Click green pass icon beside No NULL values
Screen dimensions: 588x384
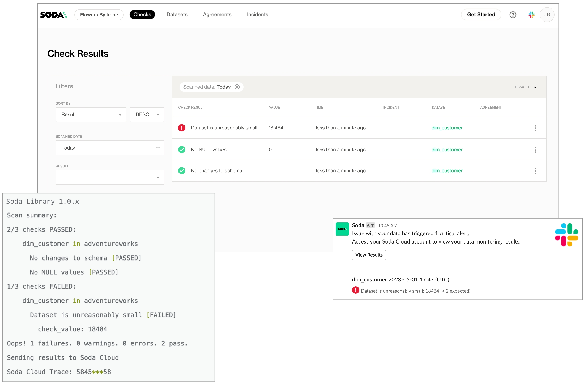click(x=182, y=150)
